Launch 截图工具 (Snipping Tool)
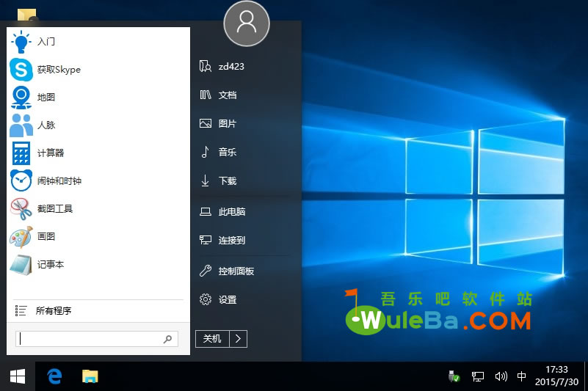Viewport: 588px width, 391px height. (x=54, y=209)
